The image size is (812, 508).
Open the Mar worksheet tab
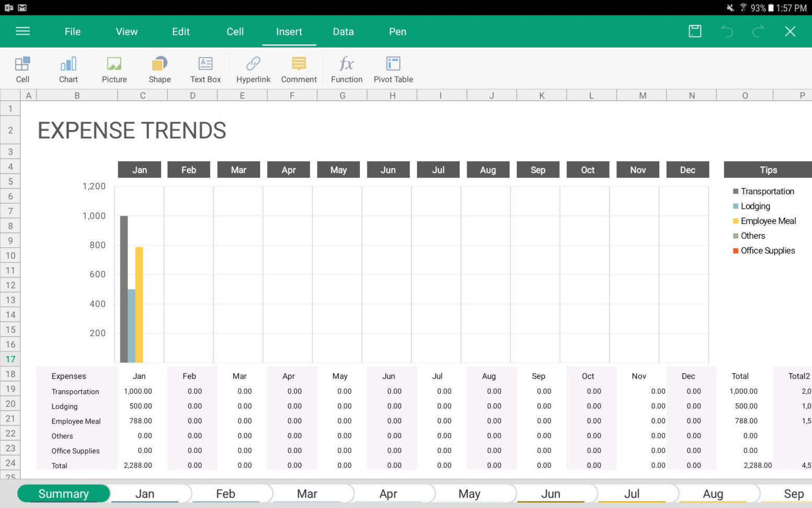307,493
